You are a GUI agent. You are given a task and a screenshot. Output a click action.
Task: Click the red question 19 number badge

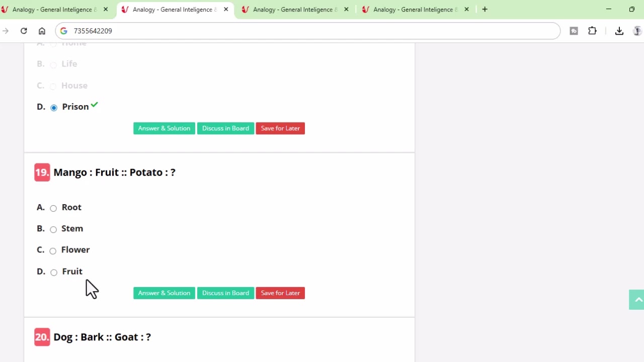click(42, 172)
